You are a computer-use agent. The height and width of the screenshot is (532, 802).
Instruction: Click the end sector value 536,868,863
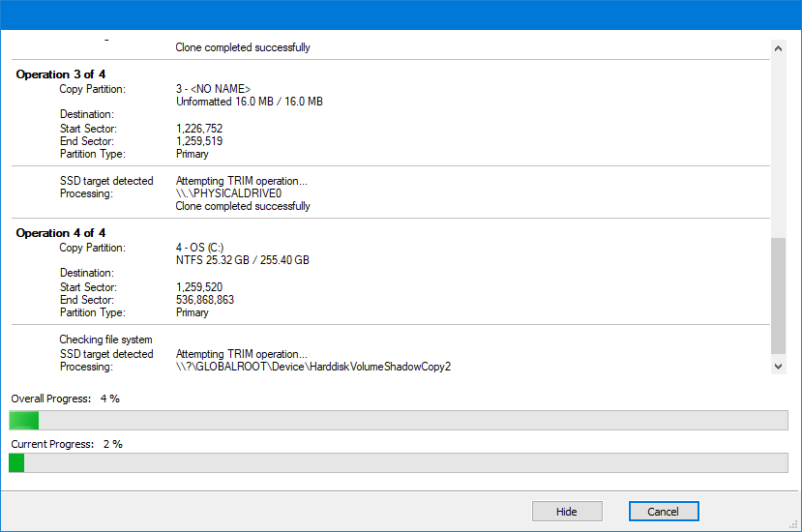[x=205, y=300]
